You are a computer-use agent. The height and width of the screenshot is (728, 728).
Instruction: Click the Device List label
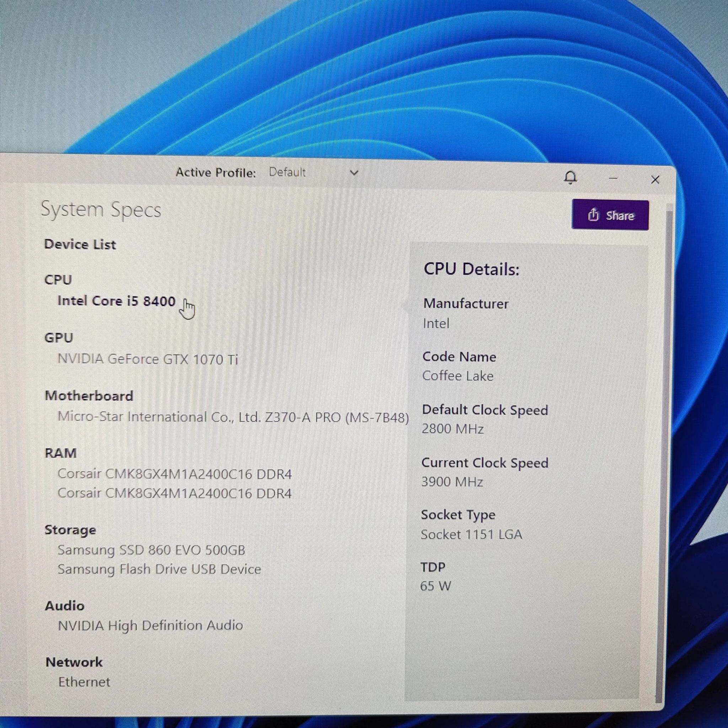[80, 244]
